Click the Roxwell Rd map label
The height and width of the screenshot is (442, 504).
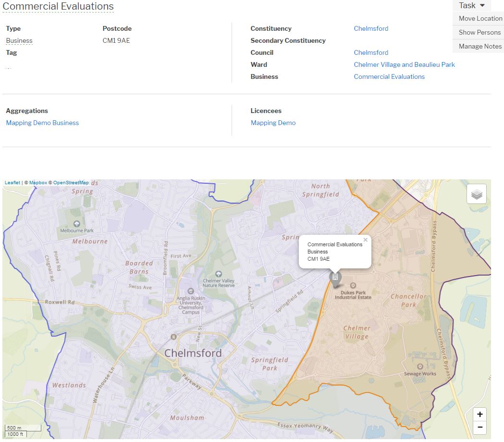[60, 302]
